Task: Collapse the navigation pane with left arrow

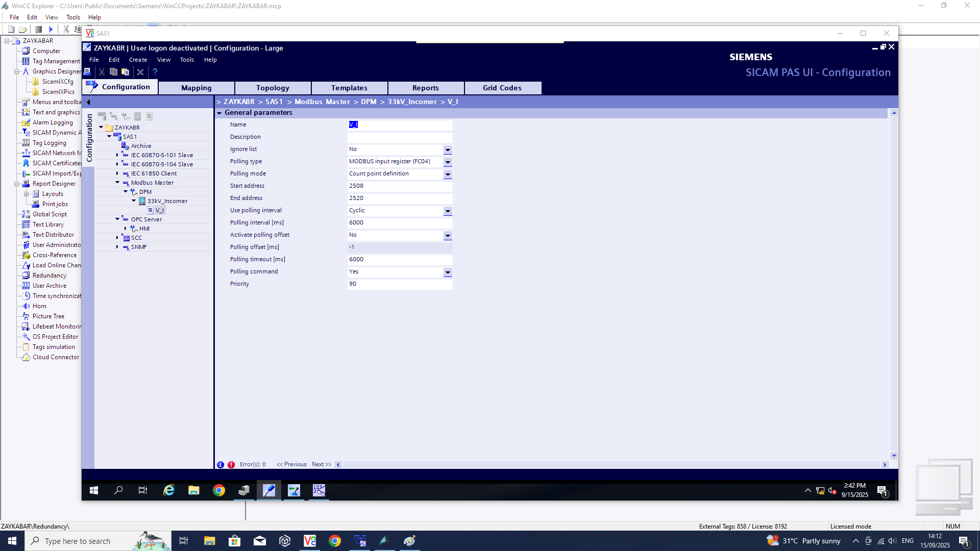Action: (x=88, y=102)
